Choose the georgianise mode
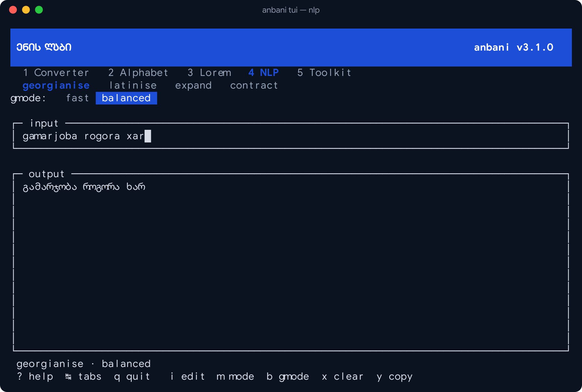The width and height of the screenshot is (582, 392). (56, 85)
